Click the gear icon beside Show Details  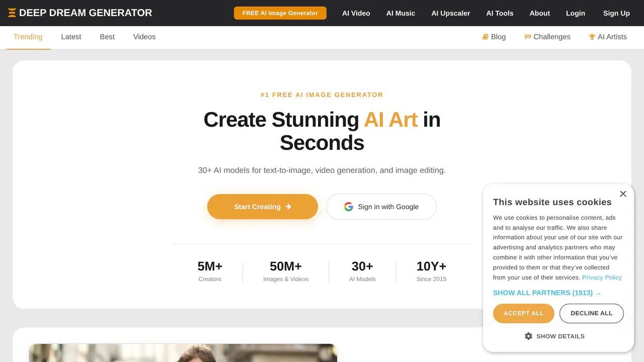(528, 336)
